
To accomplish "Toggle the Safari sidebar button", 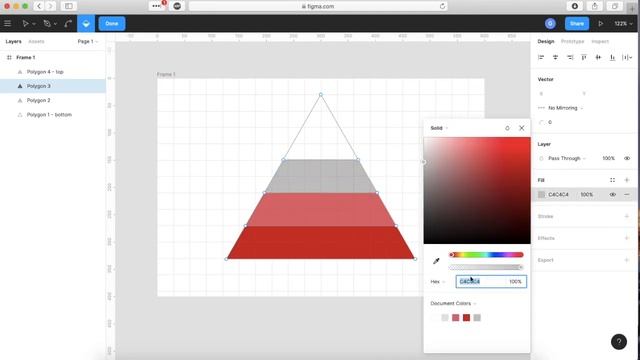I will [x=69, y=6].
